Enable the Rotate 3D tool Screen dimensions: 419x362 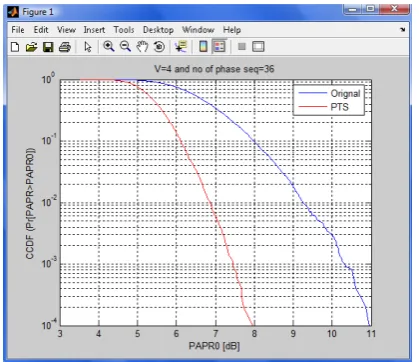click(x=159, y=47)
